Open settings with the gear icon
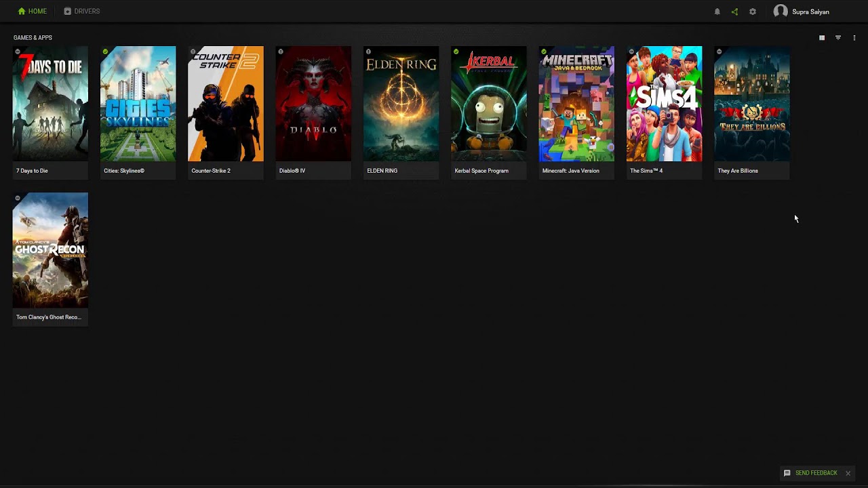Viewport: 868px width, 488px height. (753, 12)
